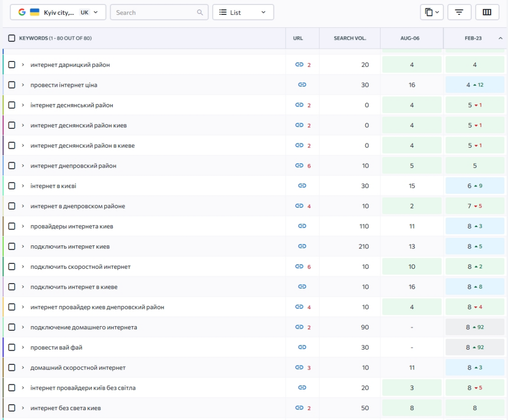Open link icon for интернет днепровский район

pos(299,166)
